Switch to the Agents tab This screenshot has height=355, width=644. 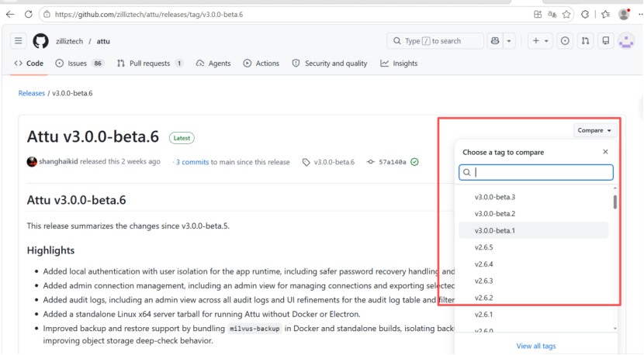coord(213,64)
